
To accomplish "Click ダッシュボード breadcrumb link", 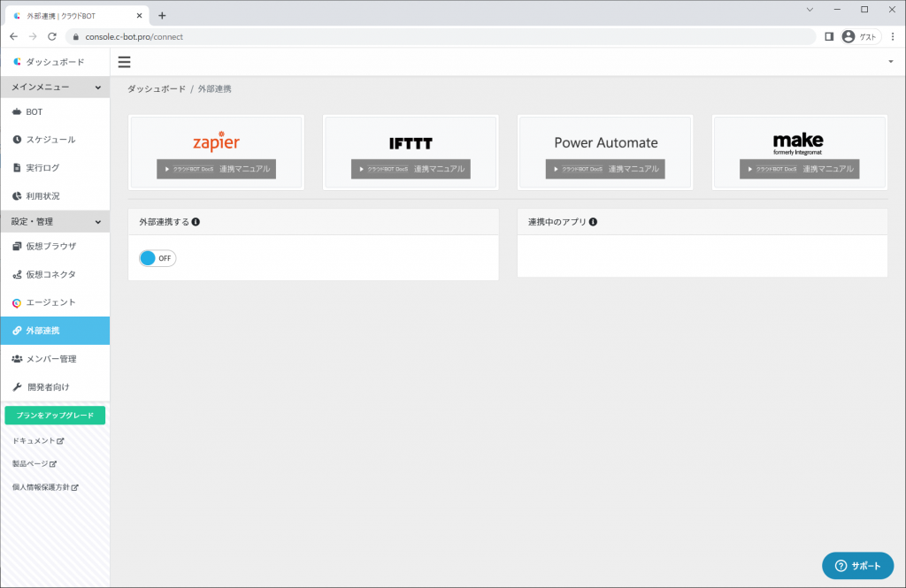I will click(157, 89).
